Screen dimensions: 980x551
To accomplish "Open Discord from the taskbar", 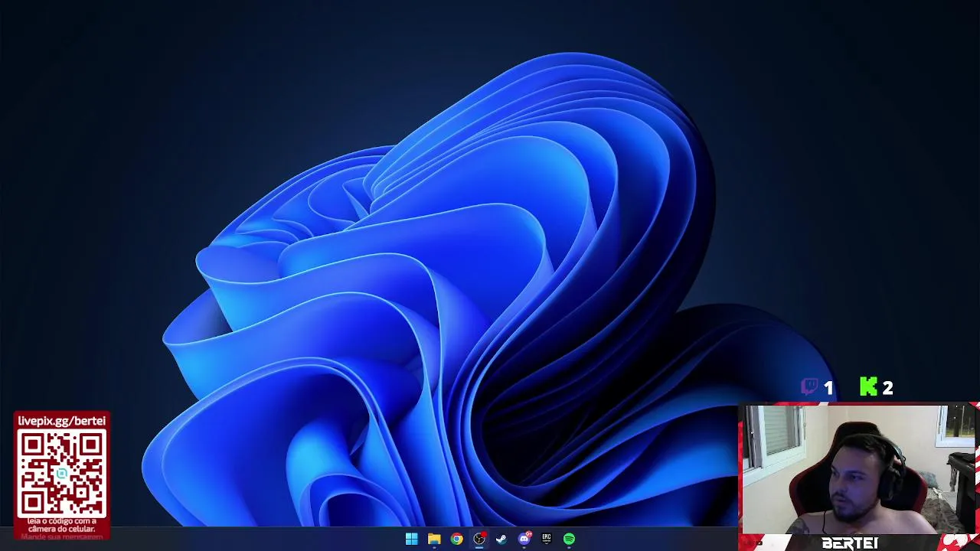I will pos(524,539).
